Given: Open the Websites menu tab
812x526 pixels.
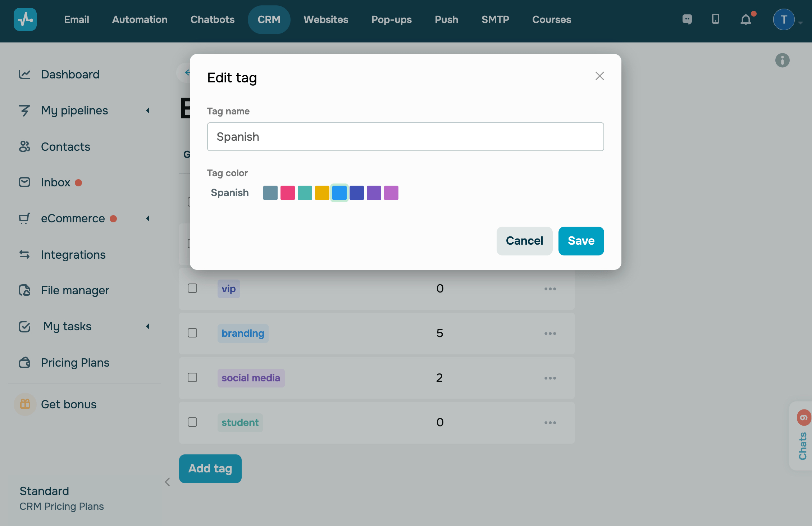Looking at the screenshot, I should point(326,19).
